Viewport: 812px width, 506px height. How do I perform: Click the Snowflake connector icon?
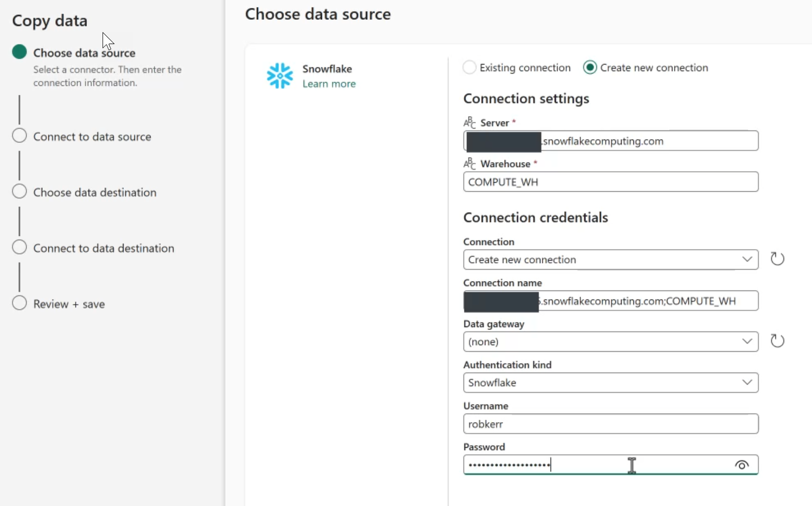pos(281,76)
